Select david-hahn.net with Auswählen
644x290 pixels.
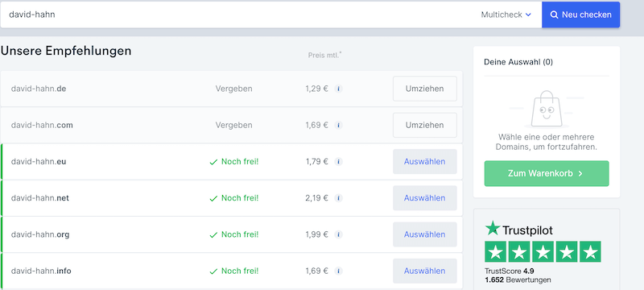point(425,198)
